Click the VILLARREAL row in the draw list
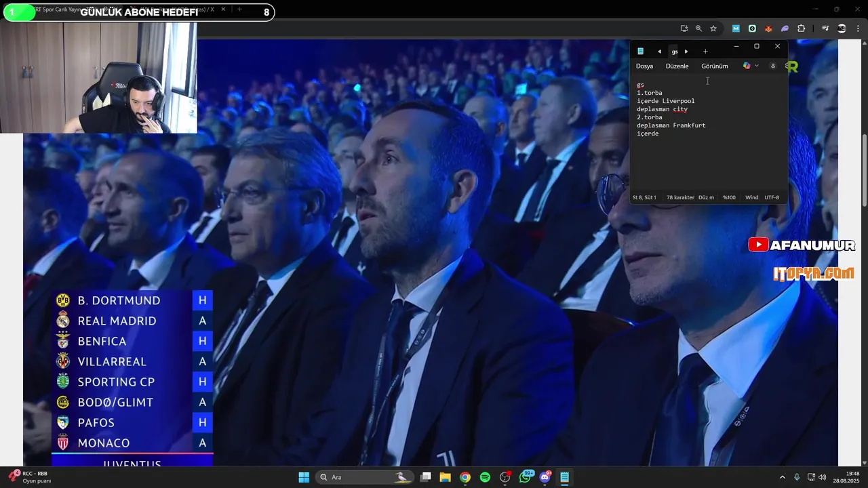This screenshot has height=488, width=868. pyautogui.click(x=132, y=361)
